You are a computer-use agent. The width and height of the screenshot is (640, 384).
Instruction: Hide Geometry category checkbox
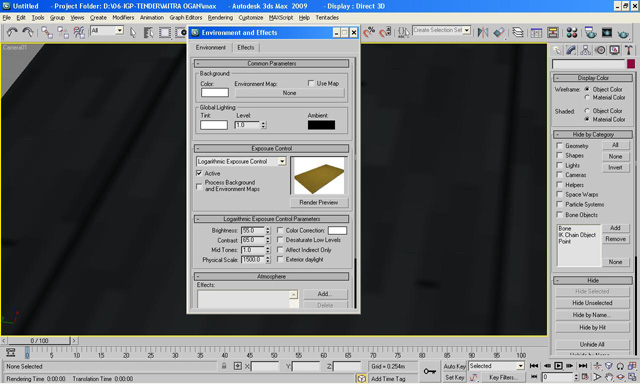(x=560, y=146)
